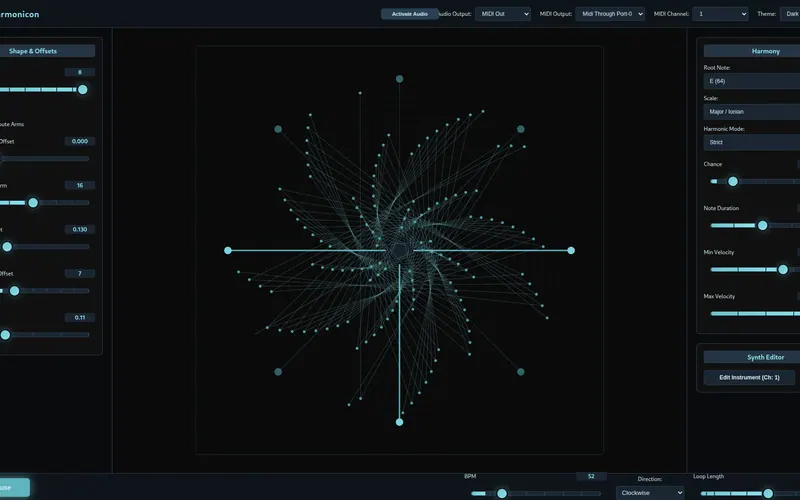The image size is (800, 500).
Task: Open the Direction dropdown showing Clockwise
Action: [650, 493]
